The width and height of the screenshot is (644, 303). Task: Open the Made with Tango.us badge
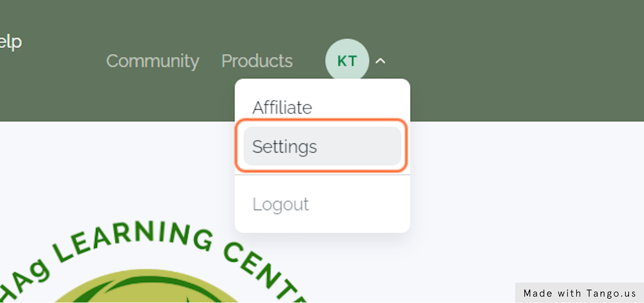pyautogui.click(x=580, y=293)
